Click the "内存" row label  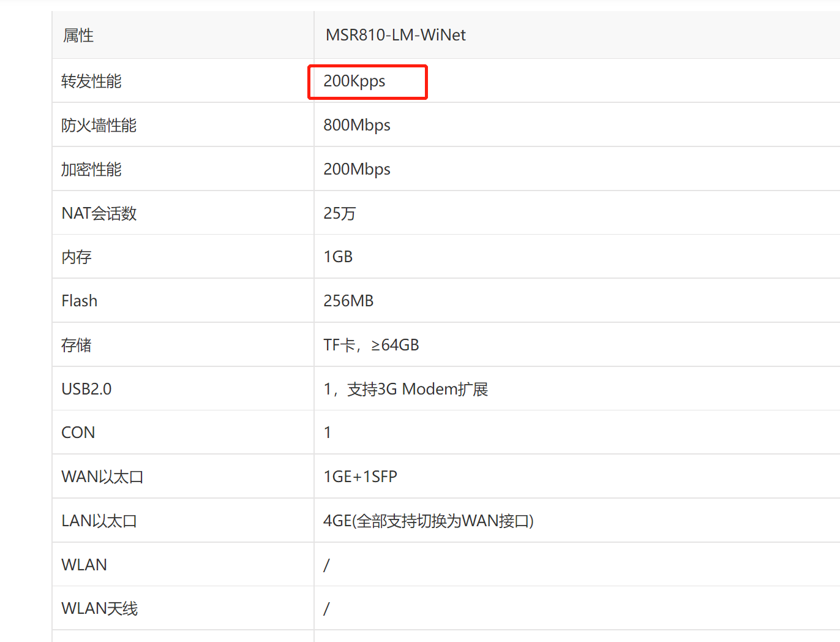(x=77, y=257)
